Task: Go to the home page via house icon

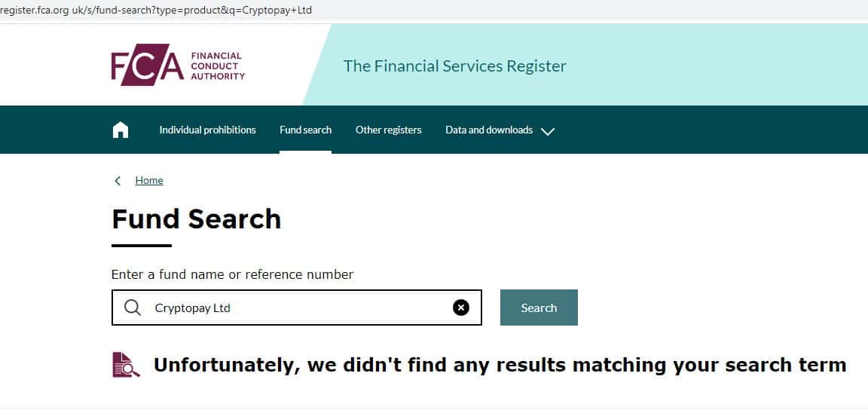Action: click(x=121, y=130)
